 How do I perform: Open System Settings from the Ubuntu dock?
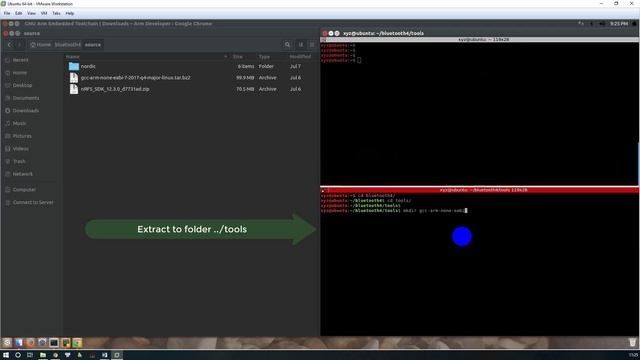(x=42, y=342)
